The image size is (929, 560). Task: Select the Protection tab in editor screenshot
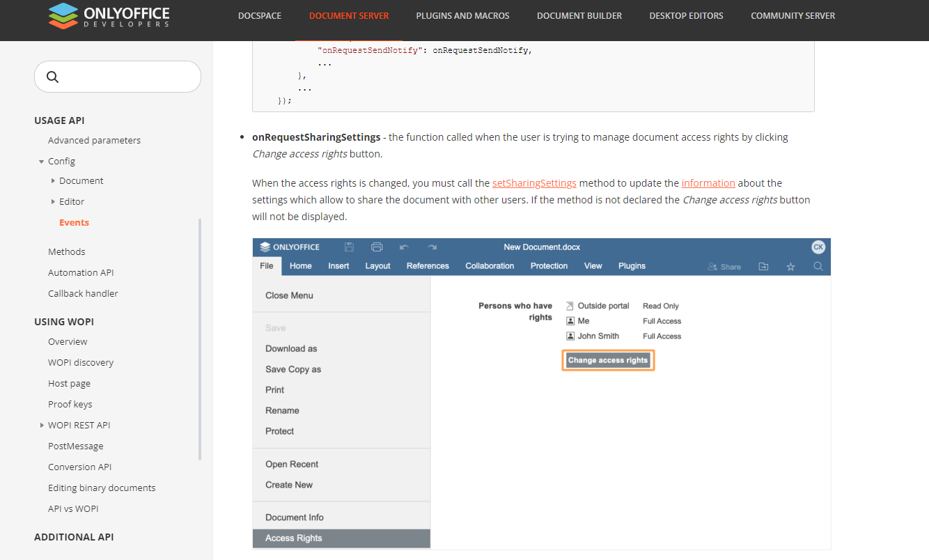point(549,266)
